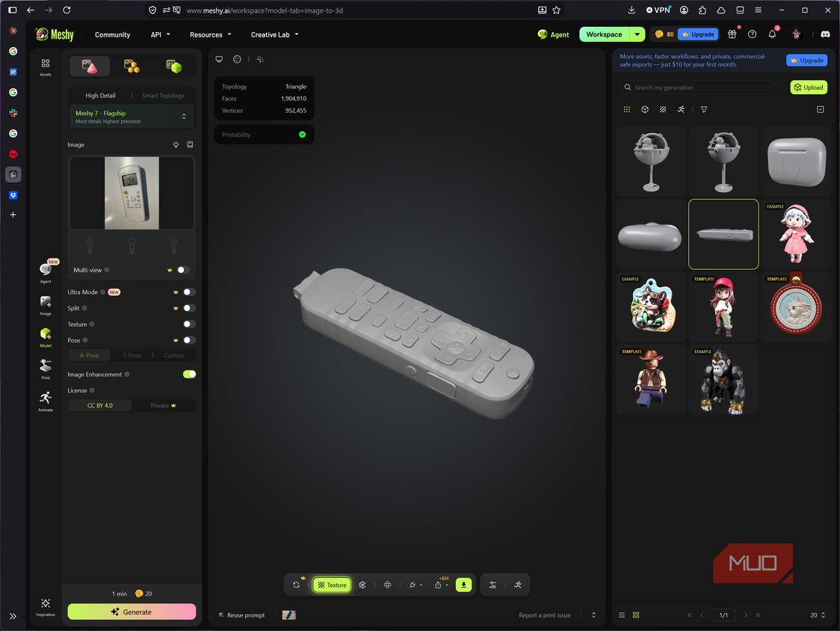Enable the Split switch

point(189,308)
